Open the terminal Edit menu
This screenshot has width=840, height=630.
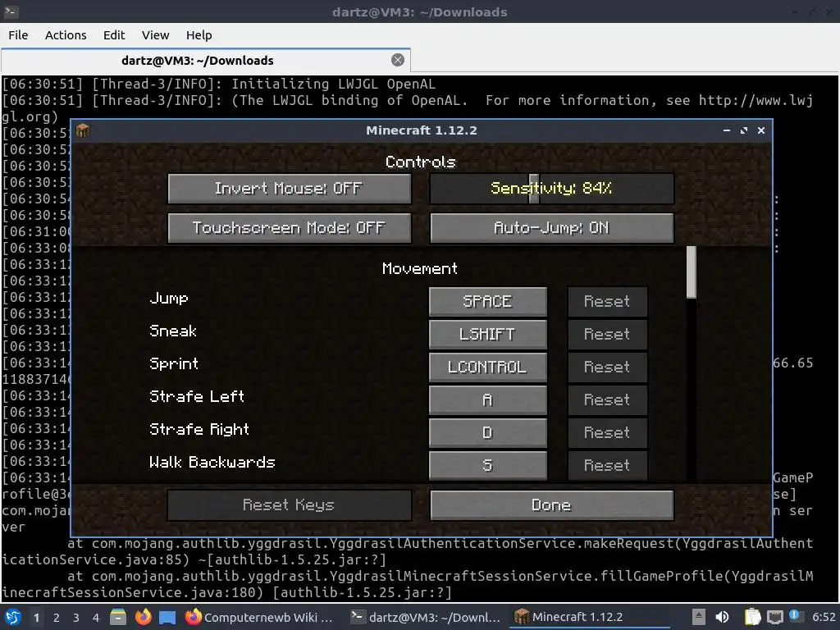tap(113, 35)
